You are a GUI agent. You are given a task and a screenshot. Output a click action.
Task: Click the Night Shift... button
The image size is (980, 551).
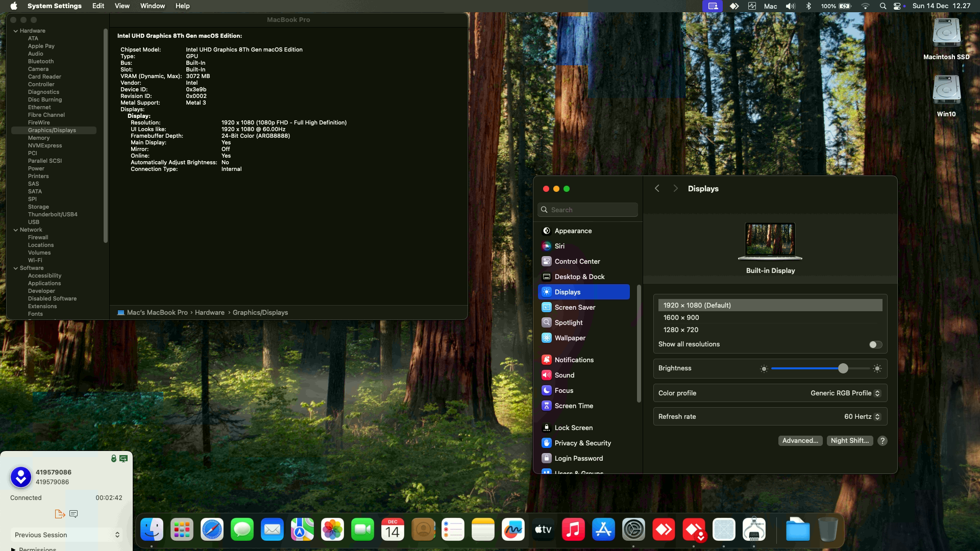[x=849, y=441]
